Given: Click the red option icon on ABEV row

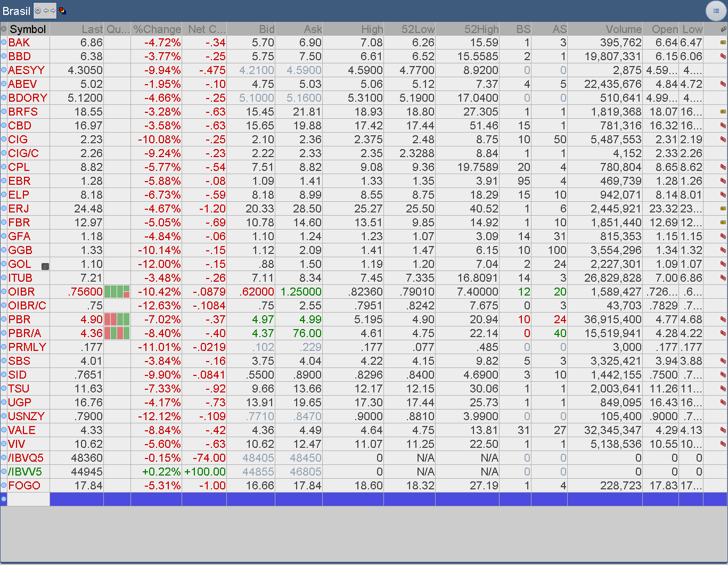Looking at the screenshot, I should [x=723, y=84].
